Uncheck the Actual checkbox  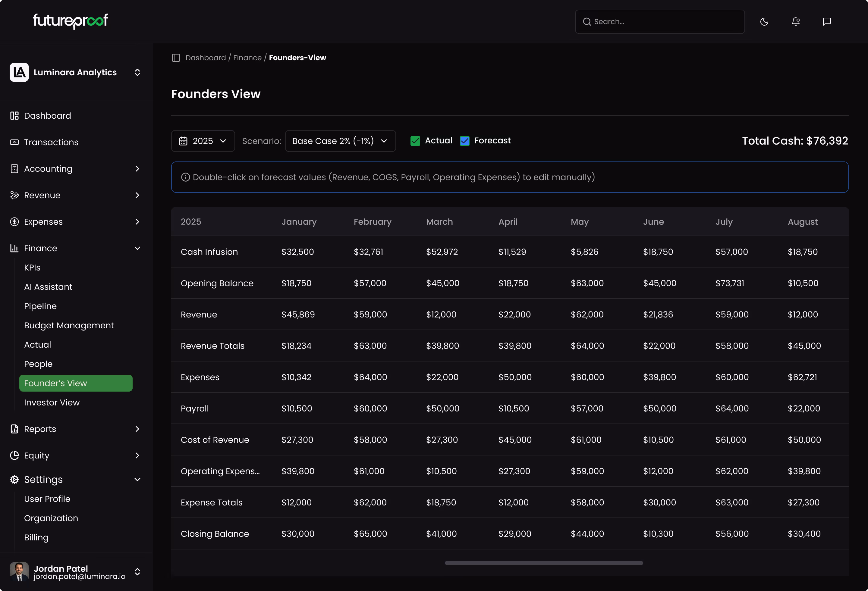pos(415,141)
